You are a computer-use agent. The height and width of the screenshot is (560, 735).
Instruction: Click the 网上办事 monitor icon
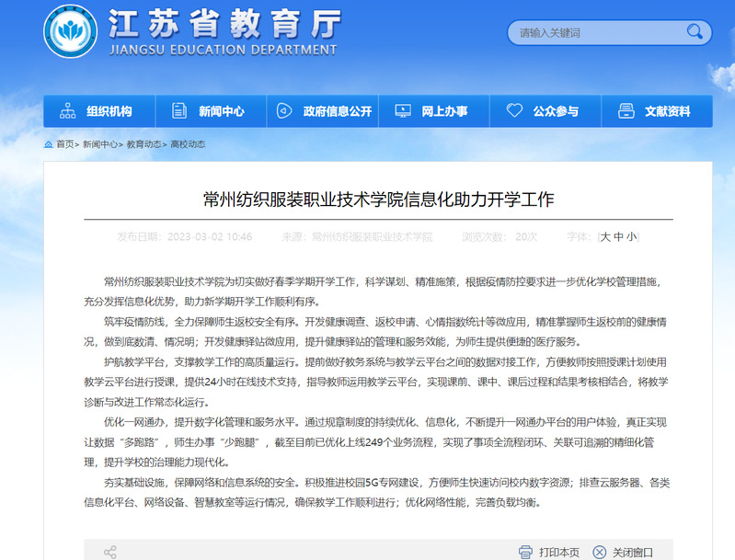click(x=402, y=111)
